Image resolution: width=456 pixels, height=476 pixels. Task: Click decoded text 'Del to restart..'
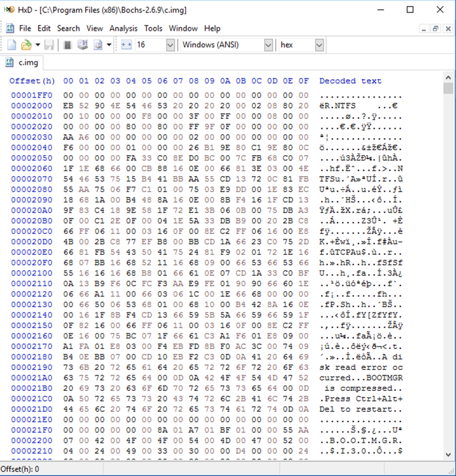pyautogui.click(x=360, y=409)
